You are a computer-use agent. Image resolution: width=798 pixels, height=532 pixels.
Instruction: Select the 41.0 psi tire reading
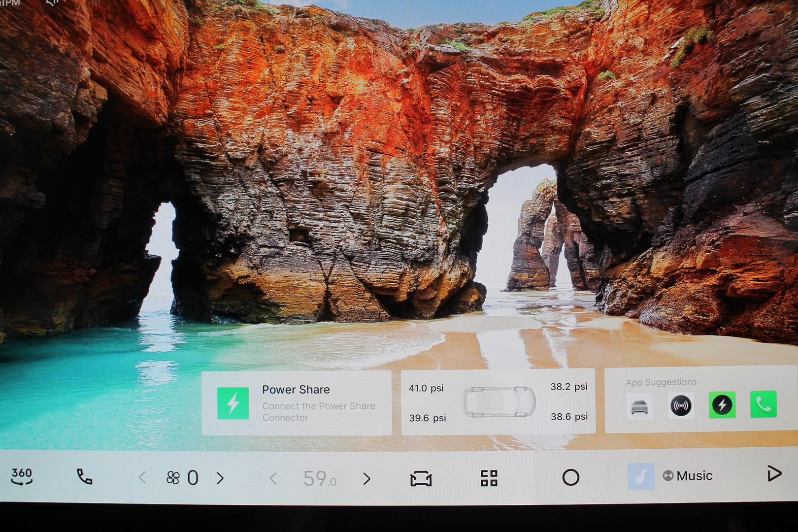pos(426,388)
